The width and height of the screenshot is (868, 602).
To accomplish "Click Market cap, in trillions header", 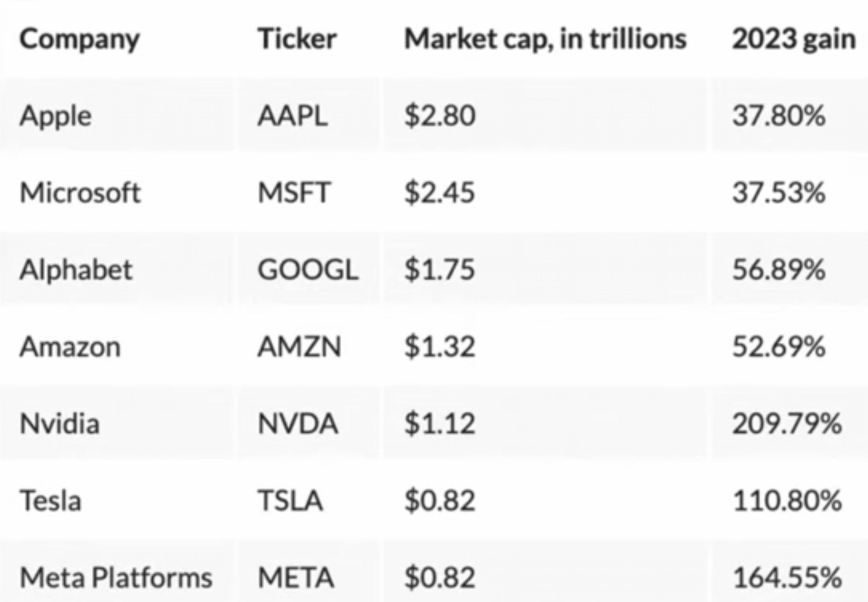I will pyautogui.click(x=545, y=39).
